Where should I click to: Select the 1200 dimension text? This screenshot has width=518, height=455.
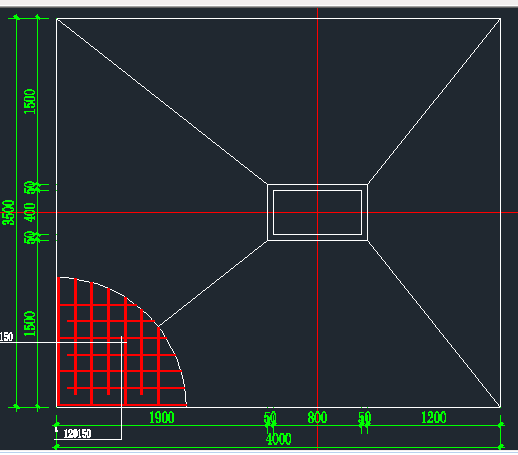434,418
